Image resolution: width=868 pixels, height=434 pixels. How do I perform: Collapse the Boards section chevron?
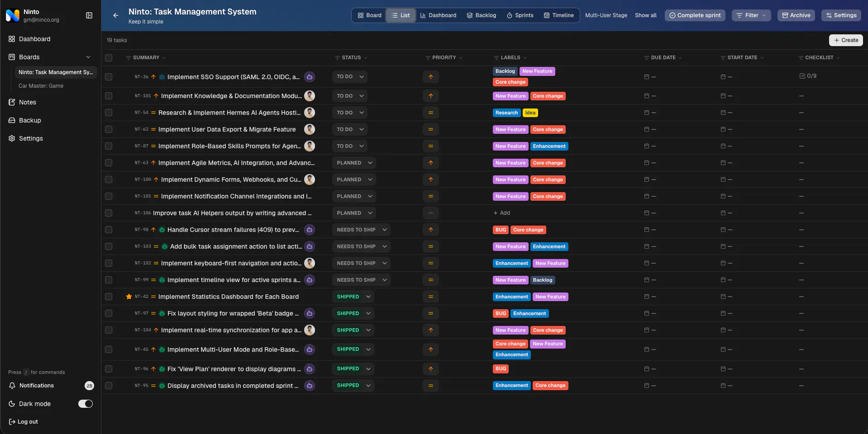(88, 57)
